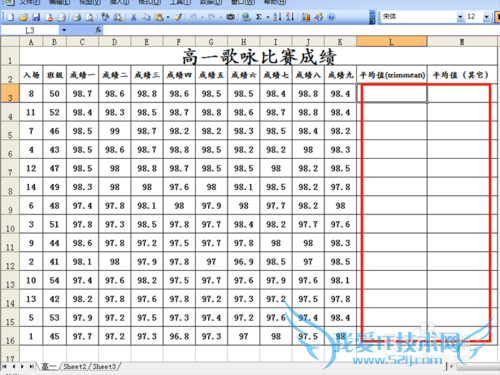Click the Name Box showing L3
The width and height of the screenshot is (500, 375).
point(30,30)
